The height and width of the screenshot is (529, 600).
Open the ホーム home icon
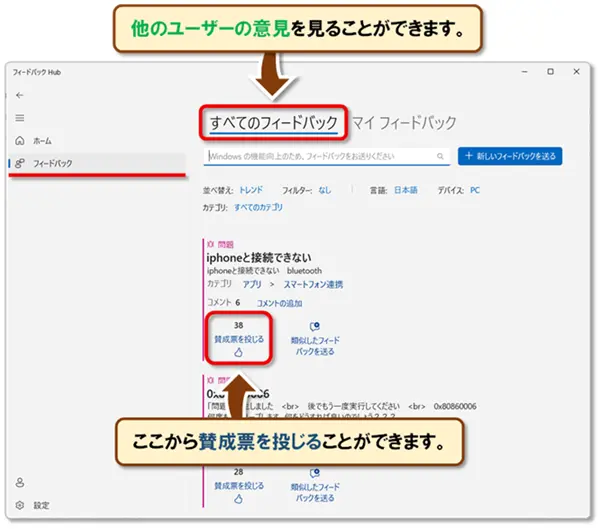(x=20, y=141)
